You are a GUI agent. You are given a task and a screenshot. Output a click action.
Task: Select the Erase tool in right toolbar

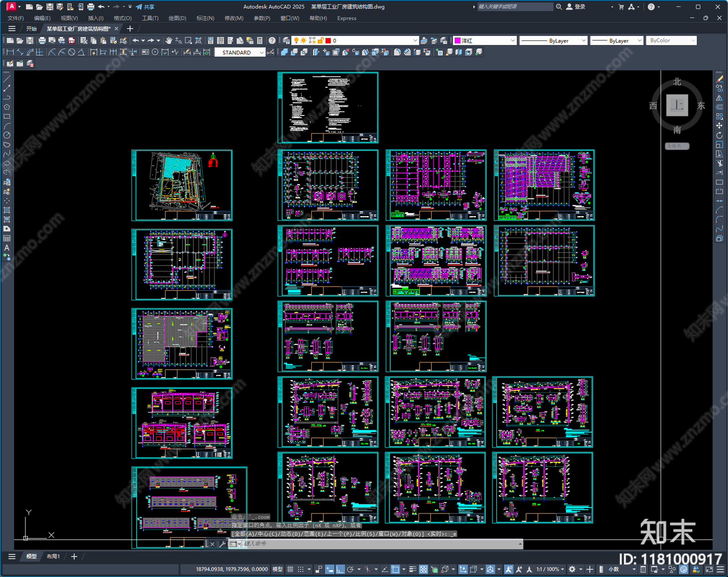click(719, 79)
